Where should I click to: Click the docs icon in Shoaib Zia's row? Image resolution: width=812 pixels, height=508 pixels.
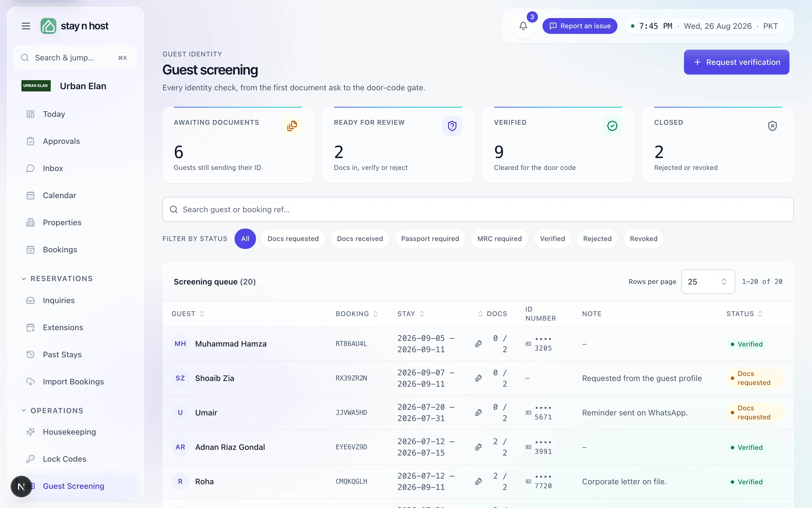pos(478,378)
